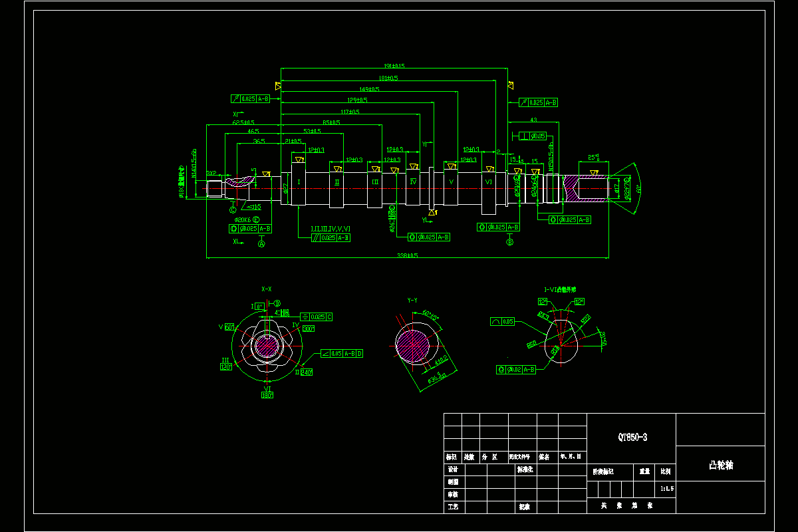Select the upper-left runout 0.025 A-B frame
Screen dimensions: 798x532
pos(251,98)
